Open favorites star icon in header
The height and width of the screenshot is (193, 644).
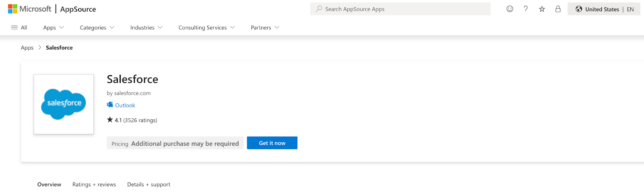(x=542, y=9)
